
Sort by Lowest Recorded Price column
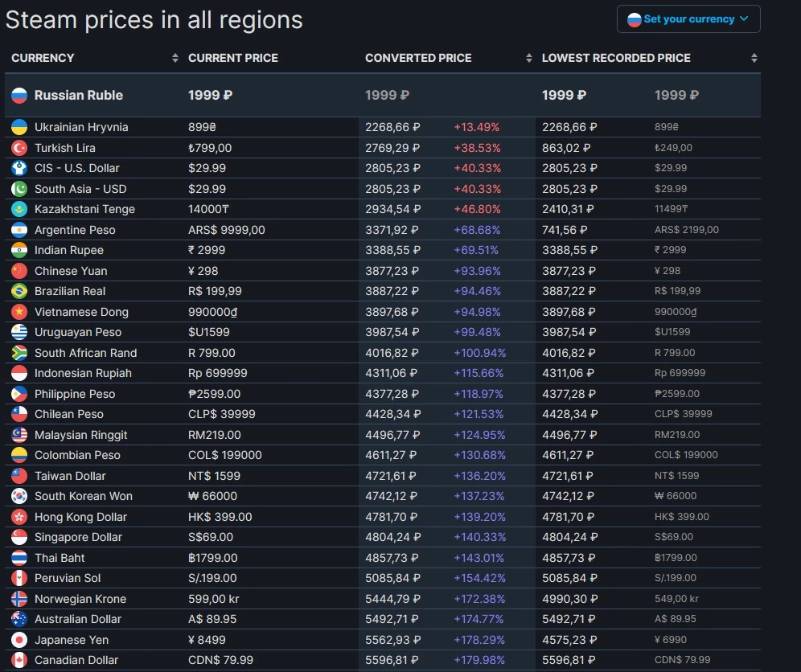[x=616, y=58]
